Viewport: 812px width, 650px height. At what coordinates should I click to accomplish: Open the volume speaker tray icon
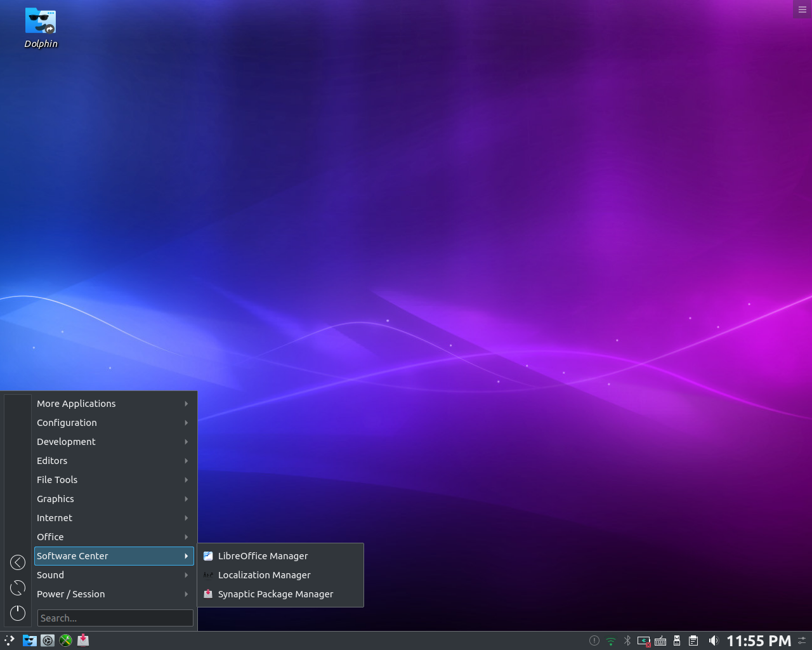pyautogui.click(x=713, y=640)
